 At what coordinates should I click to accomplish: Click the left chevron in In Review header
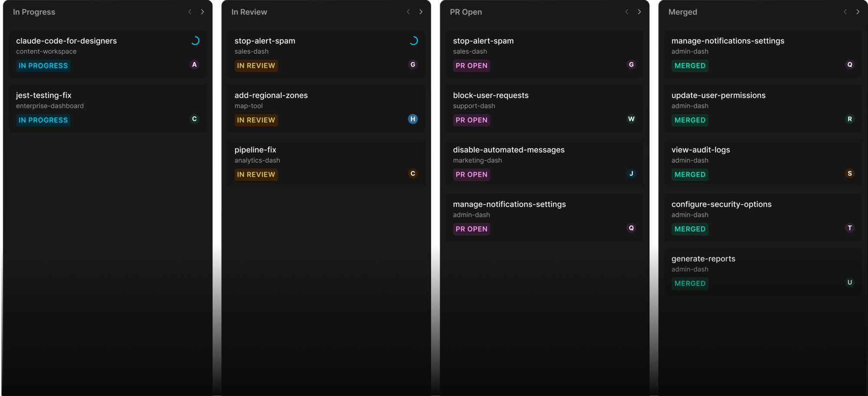click(x=408, y=12)
